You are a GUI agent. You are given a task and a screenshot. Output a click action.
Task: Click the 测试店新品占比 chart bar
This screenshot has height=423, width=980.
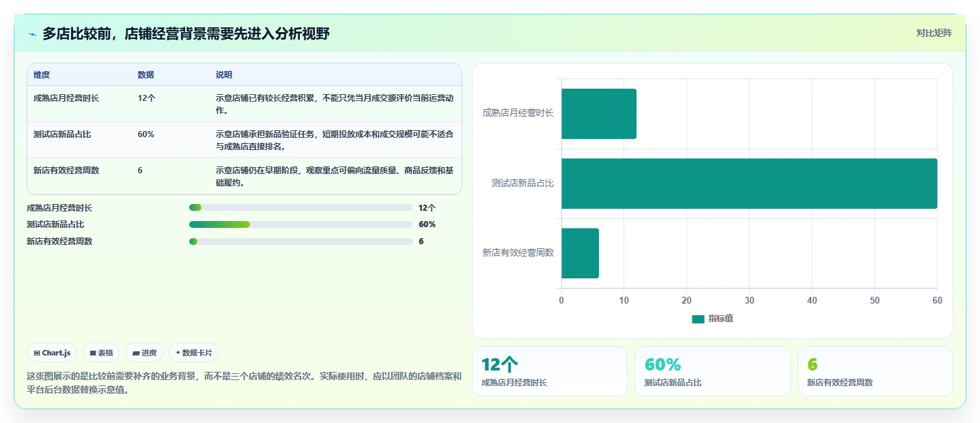pyautogui.click(x=749, y=184)
